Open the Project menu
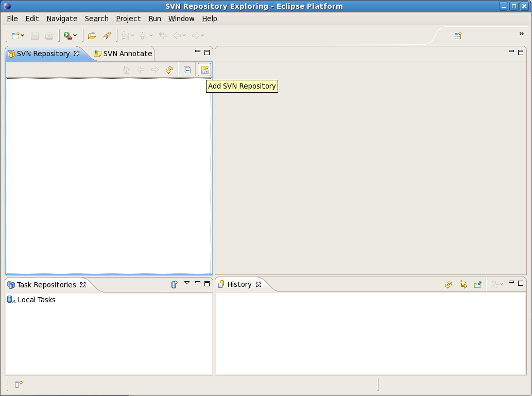This screenshot has width=532, height=396. [128, 19]
